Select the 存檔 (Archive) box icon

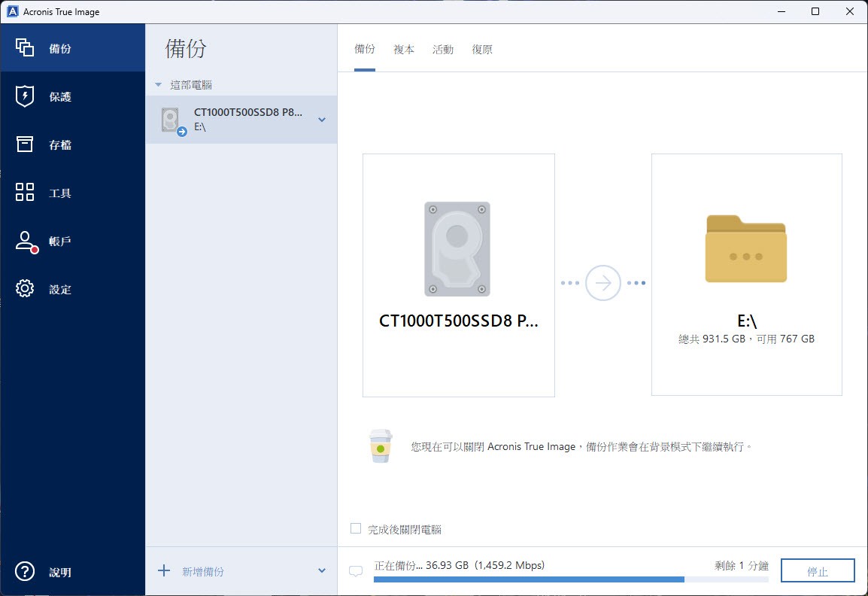coord(25,144)
